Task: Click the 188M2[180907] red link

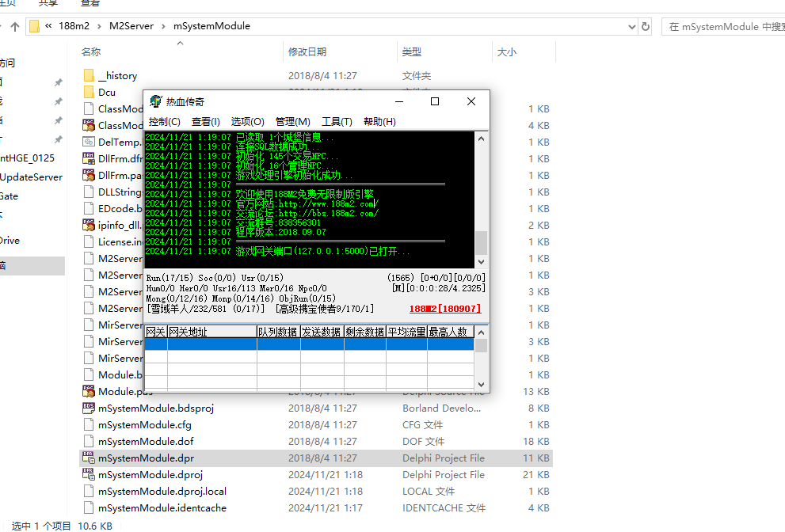Action: 444,309
